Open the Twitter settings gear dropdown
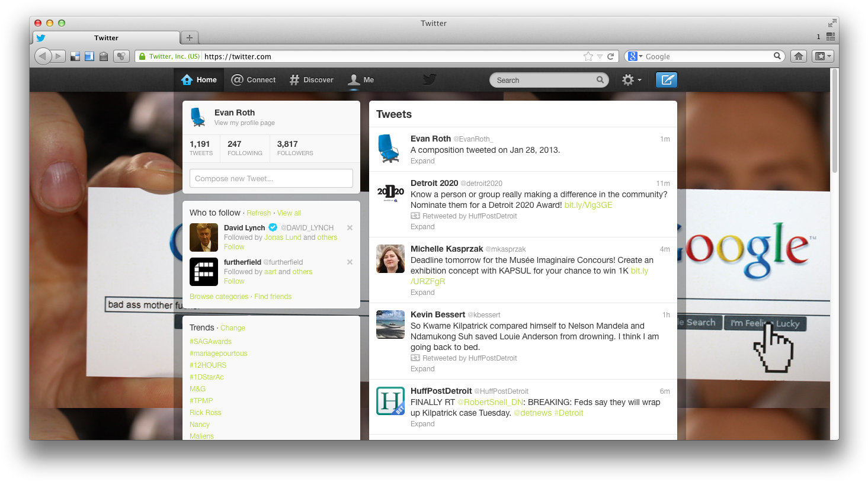Screen dimensions: 868x482 click(632, 80)
